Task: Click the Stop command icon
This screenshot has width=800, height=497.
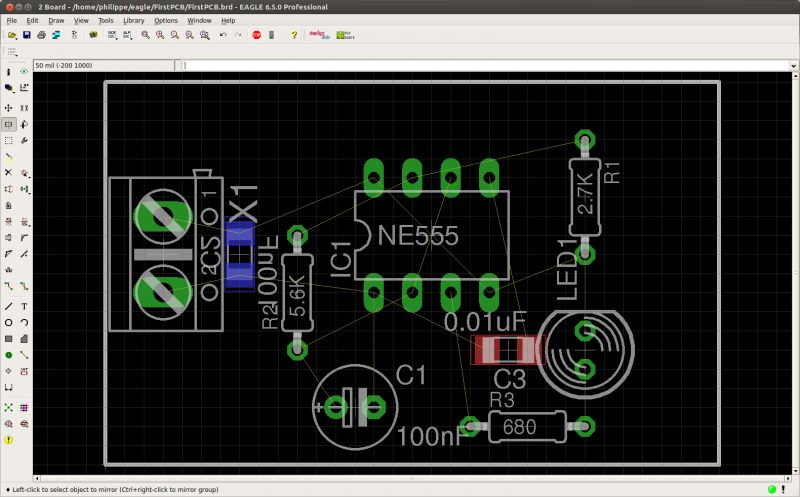Action: [x=256, y=35]
